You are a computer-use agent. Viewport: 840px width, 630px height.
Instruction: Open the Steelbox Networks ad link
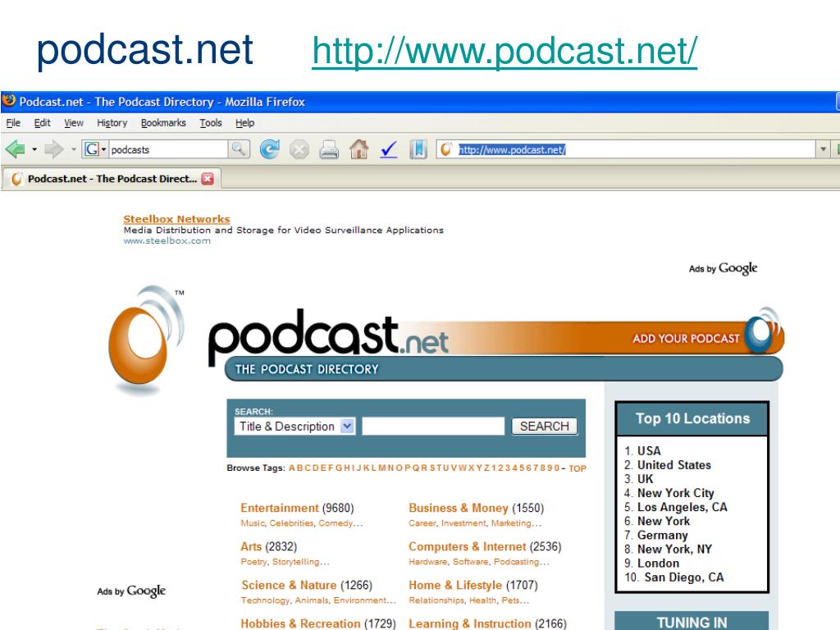coord(177,219)
